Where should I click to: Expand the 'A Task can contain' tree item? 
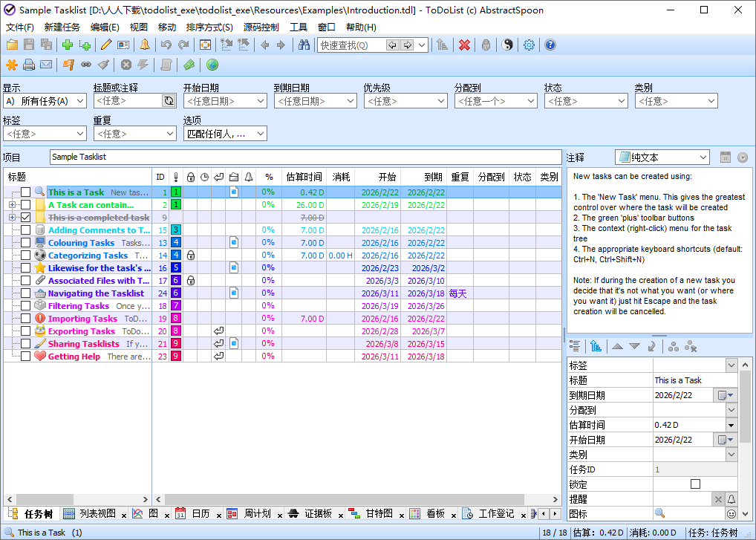[x=13, y=204]
